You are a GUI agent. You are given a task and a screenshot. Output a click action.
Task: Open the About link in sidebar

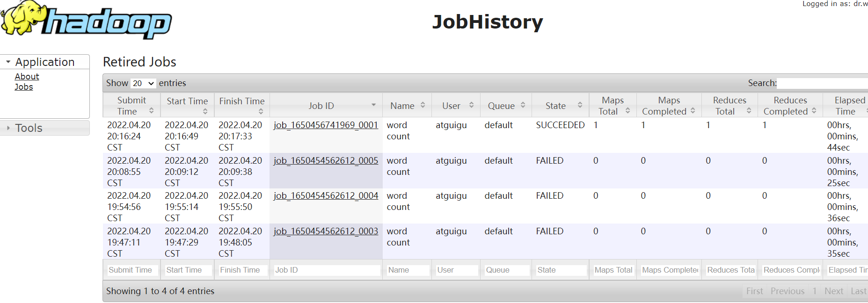click(27, 77)
